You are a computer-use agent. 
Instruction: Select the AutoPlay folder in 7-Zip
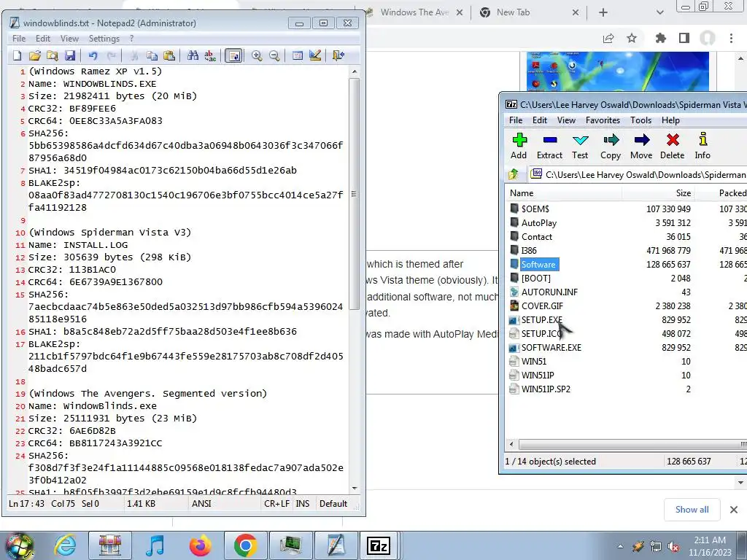pyautogui.click(x=539, y=222)
